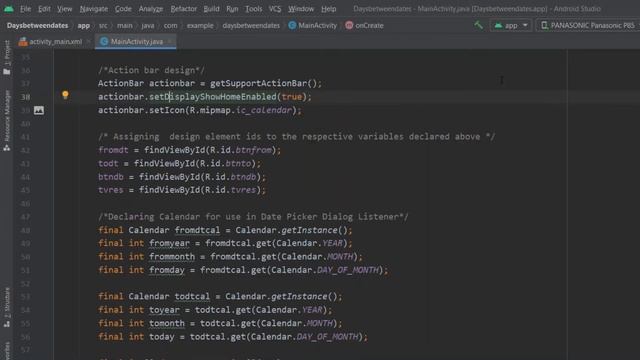Click the MainActivity class breadcrumb

313,25
